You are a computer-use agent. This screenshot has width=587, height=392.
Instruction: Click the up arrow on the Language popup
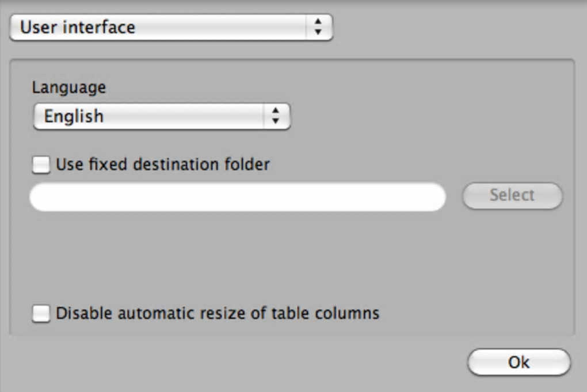276,111
